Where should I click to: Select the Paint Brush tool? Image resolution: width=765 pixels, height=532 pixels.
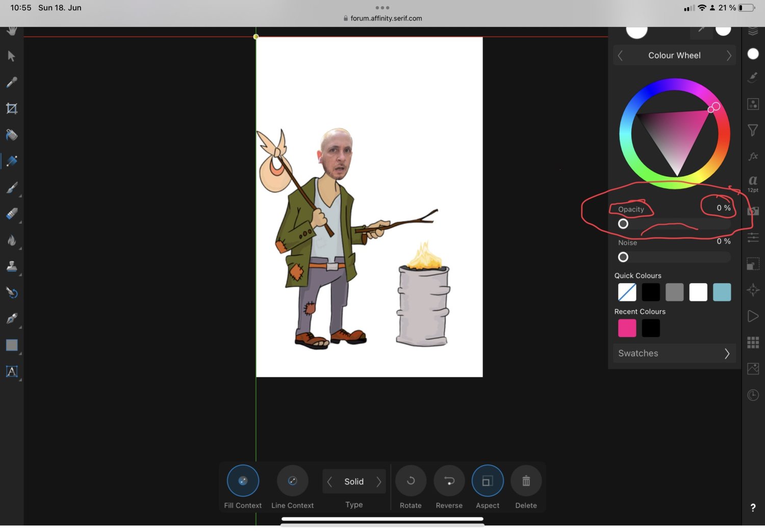[x=11, y=188]
